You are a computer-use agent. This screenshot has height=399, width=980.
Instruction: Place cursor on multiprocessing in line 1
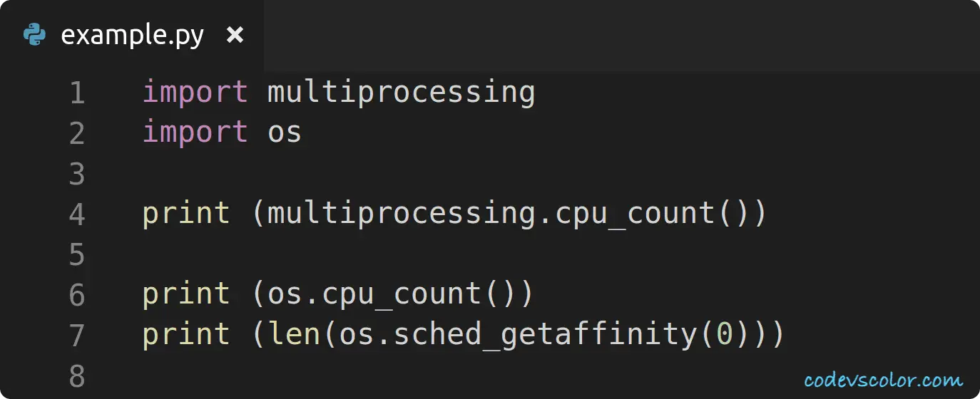point(401,93)
